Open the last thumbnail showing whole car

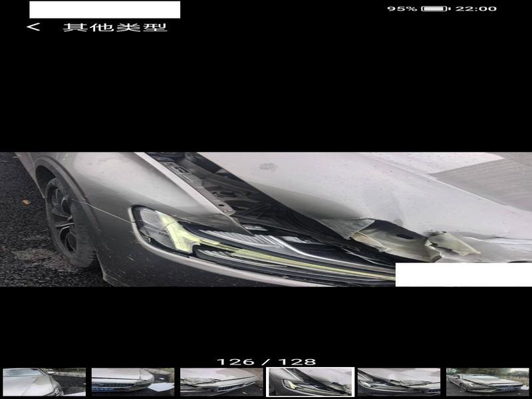[487, 382]
